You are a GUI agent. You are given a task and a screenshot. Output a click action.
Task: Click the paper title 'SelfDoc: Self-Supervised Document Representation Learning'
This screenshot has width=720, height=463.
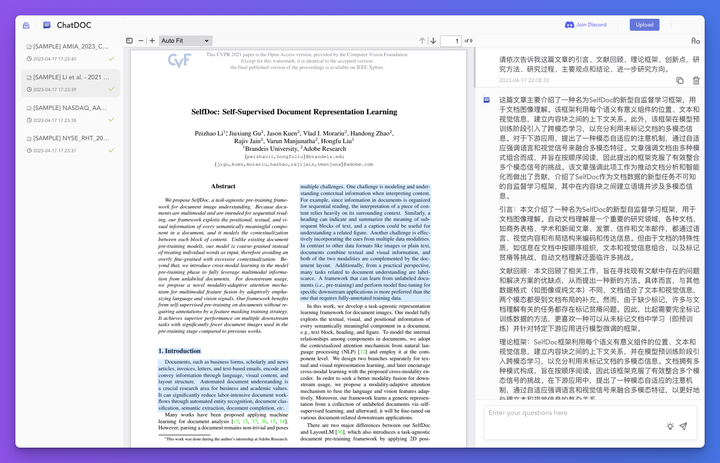click(x=294, y=112)
